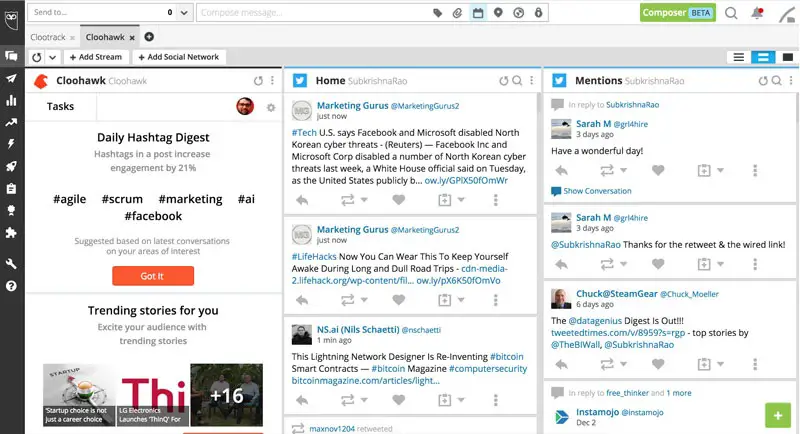Open retweet dropdown on #LifeHacks tweet
Screen dimensions: 800x434
[364, 300]
